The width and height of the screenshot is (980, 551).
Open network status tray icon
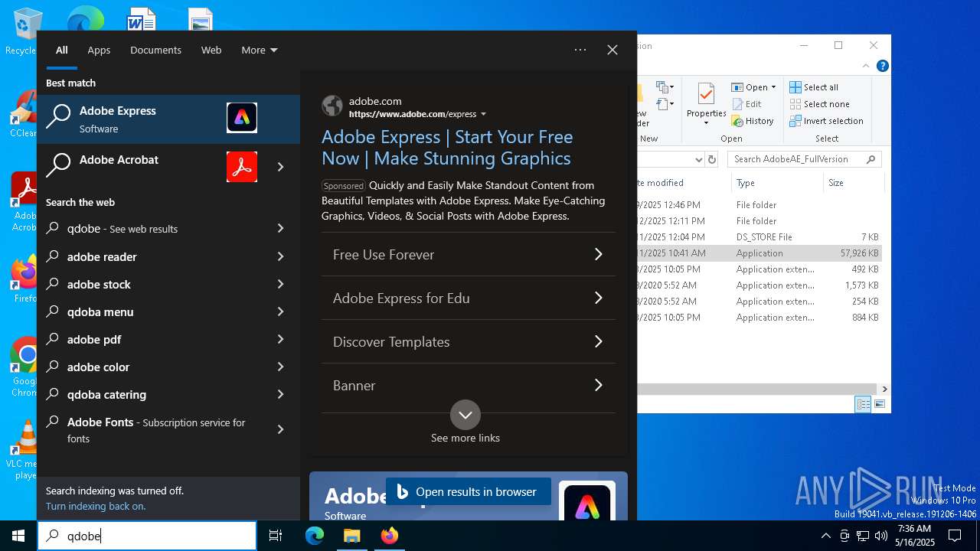[x=863, y=536]
